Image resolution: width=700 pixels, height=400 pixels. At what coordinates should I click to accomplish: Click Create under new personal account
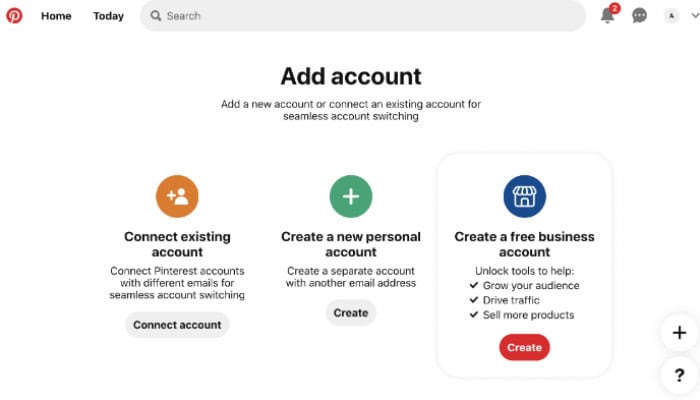(351, 313)
